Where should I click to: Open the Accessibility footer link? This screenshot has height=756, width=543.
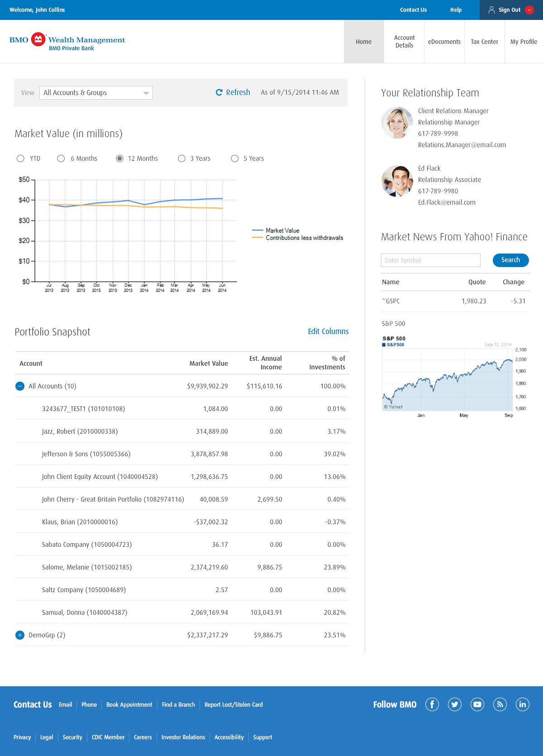point(229,737)
